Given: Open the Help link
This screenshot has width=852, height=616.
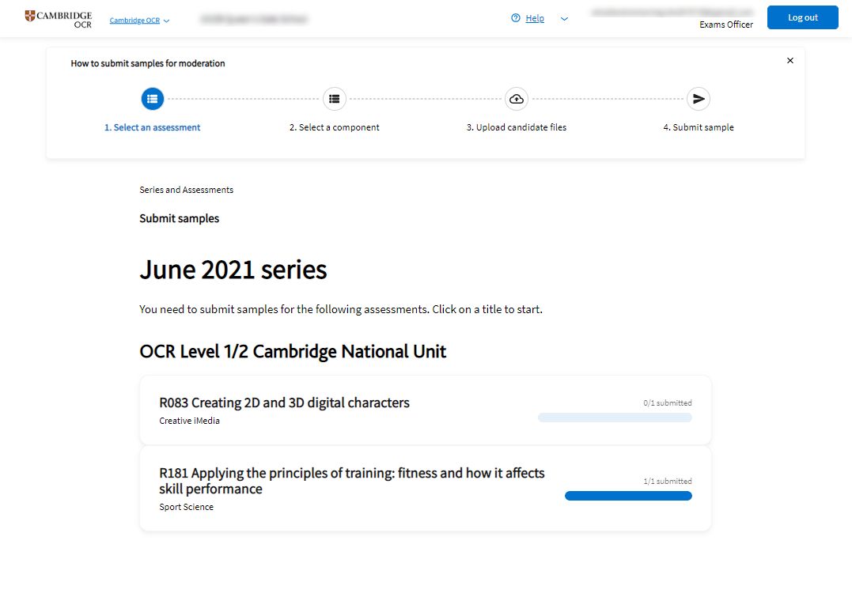Looking at the screenshot, I should (x=535, y=18).
